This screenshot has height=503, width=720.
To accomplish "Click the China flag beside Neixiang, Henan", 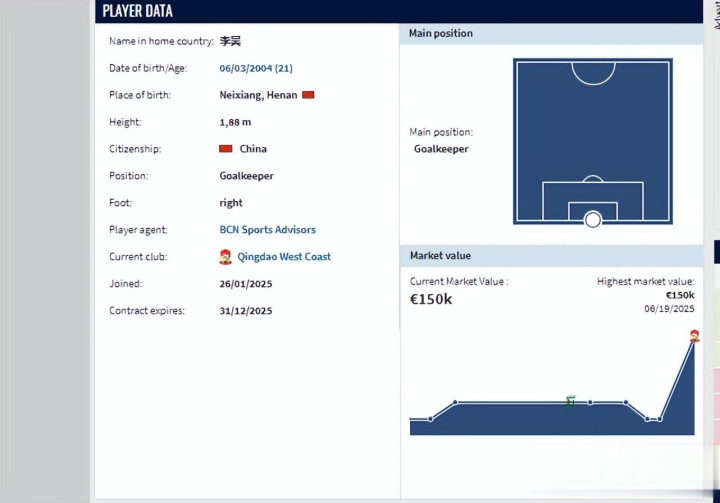I will coord(308,95).
